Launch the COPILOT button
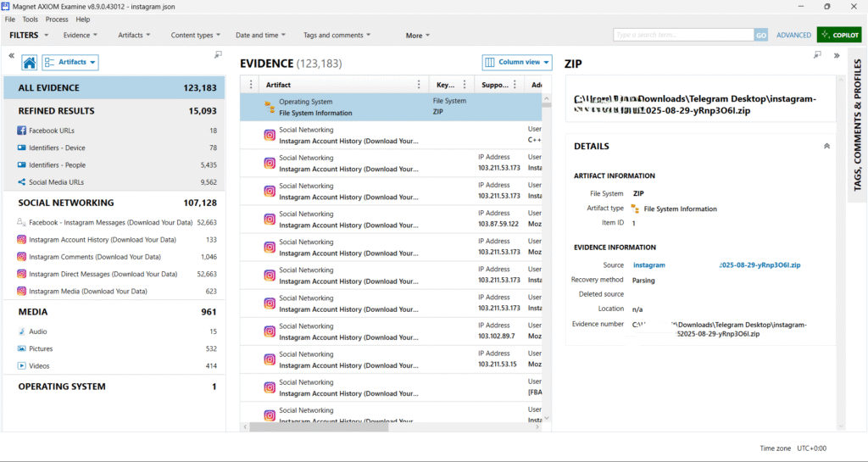This screenshot has height=462, width=868. pyautogui.click(x=839, y=34)
